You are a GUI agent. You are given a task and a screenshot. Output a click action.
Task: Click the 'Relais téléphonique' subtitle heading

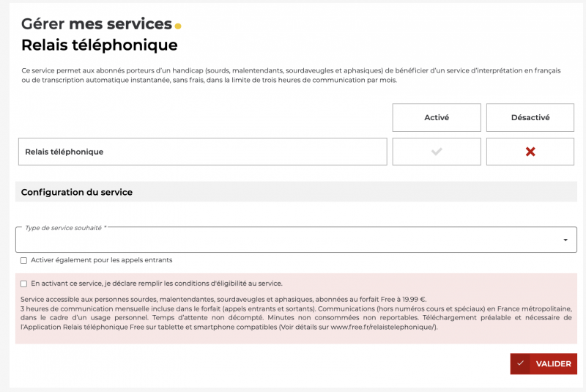[x=100, y=45]
